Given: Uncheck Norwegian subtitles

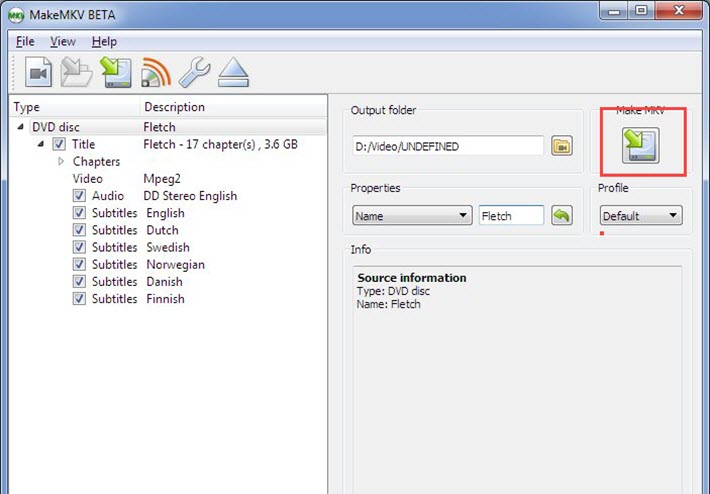Looking at the screenshot, I should 79,264.
